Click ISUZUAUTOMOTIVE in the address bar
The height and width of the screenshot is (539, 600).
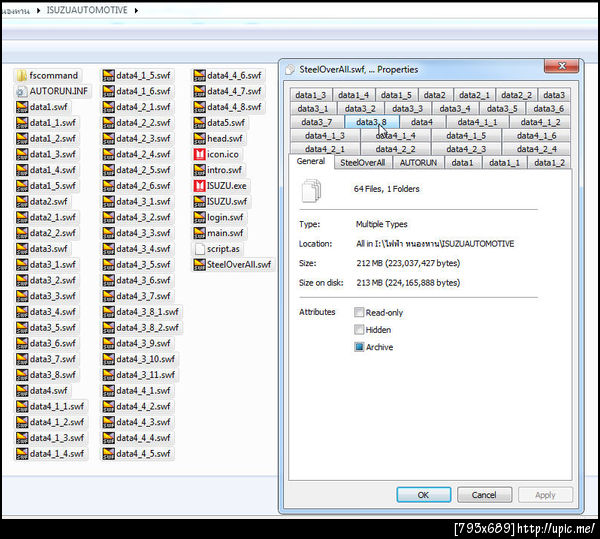tap(87, 10)
